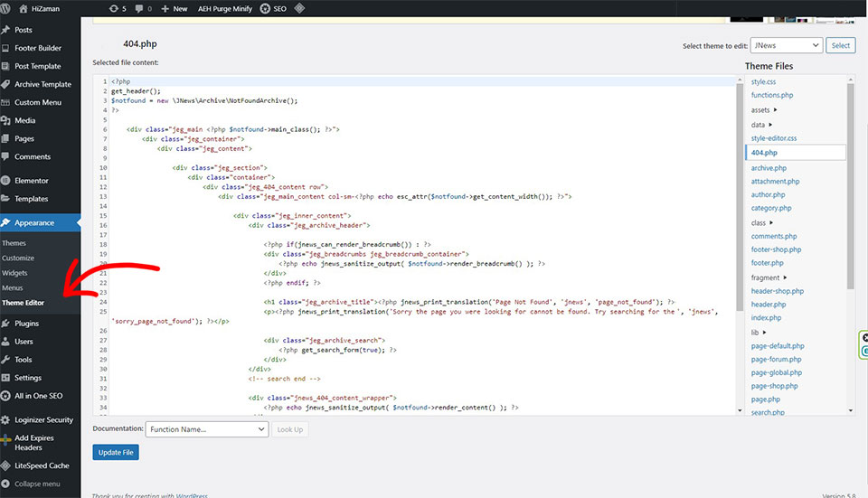Open the comments bubble icon in admin bar
The width and height of the screenshot is (868, 498).
(139, 8)
